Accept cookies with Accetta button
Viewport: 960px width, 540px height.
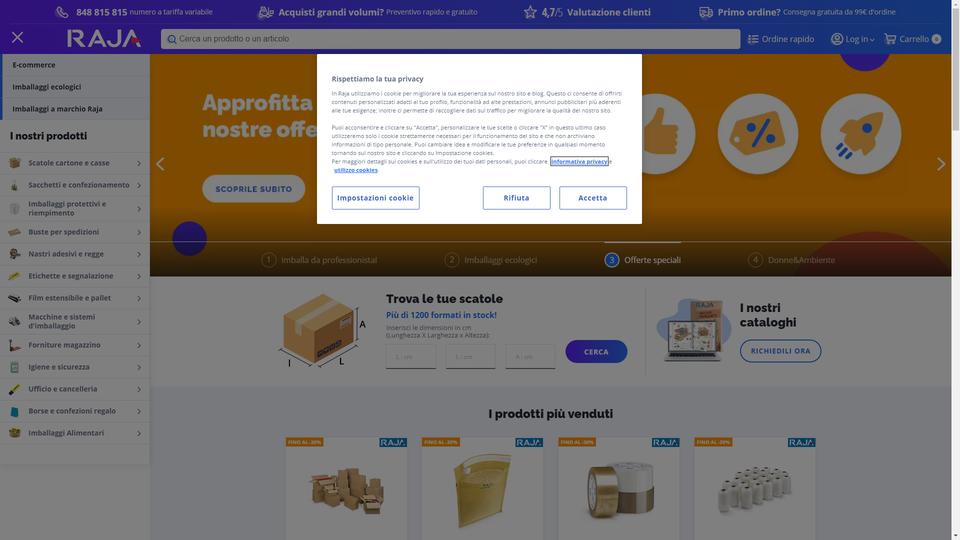593,198
